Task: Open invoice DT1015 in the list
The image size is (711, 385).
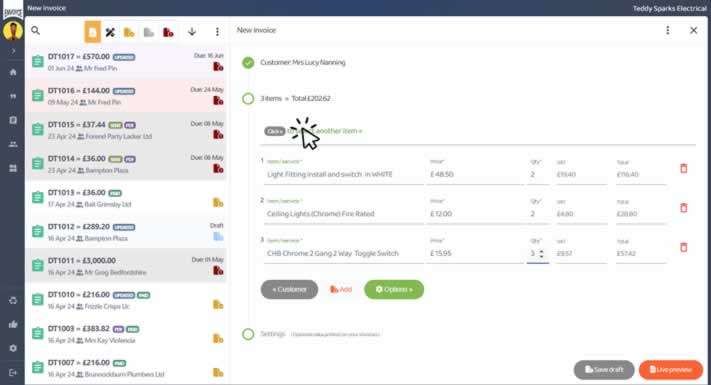Action: [x=126, y=130]
